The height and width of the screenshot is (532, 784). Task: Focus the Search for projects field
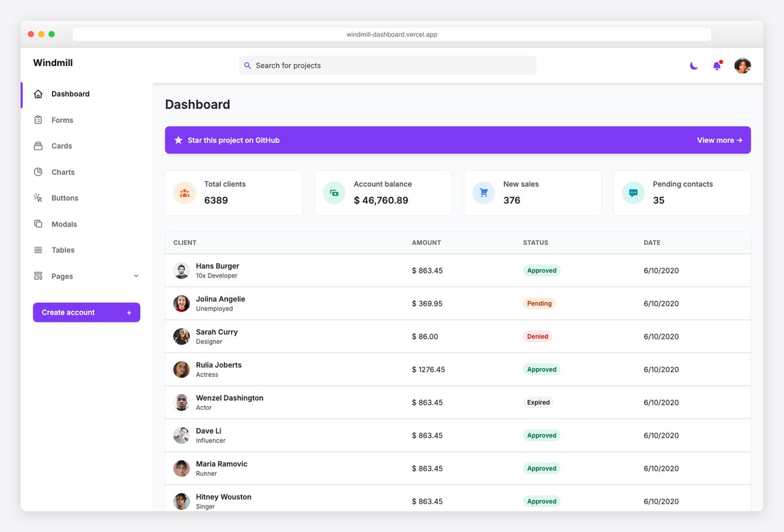coord(387,65)
